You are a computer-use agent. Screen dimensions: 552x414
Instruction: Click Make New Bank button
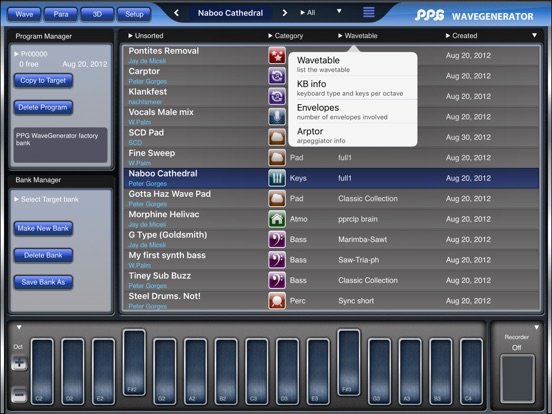click(43, 228)
